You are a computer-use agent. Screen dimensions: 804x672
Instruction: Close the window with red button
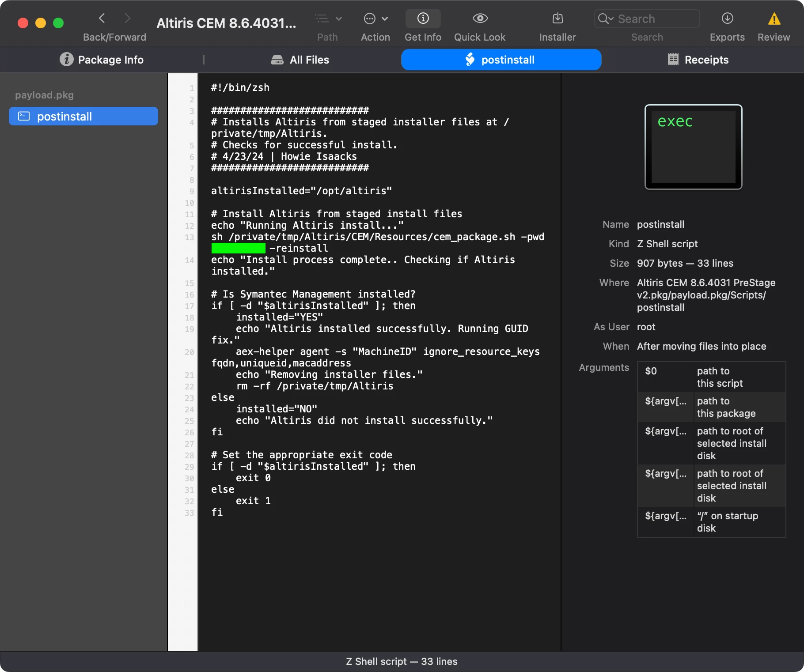click(23, 23)
